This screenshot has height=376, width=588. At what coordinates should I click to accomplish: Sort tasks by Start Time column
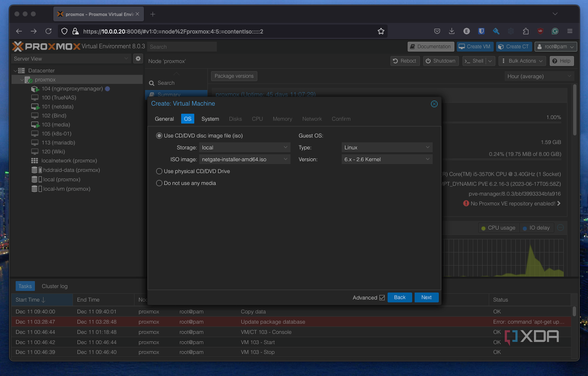43,299
